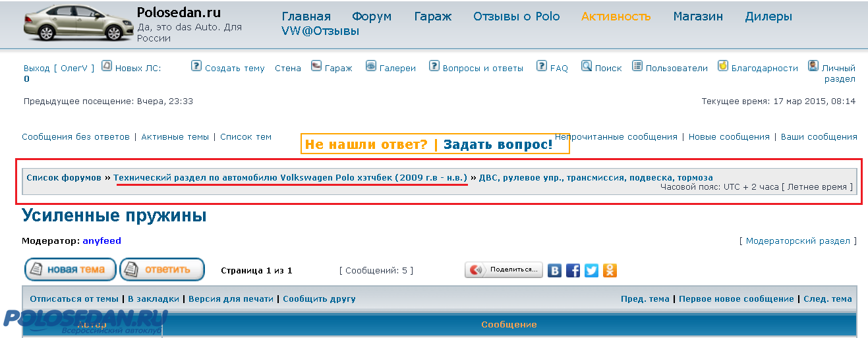The width and height of the screenshot is (868, 338).
Task: Click the Новых ЛС message icon
Action: coord(107,66)
